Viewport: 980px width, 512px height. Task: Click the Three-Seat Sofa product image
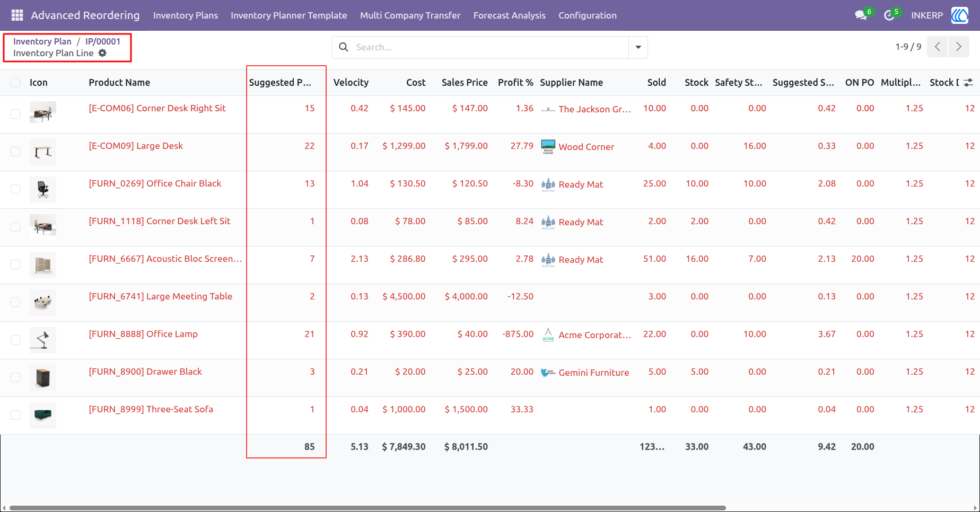[43, 415]
